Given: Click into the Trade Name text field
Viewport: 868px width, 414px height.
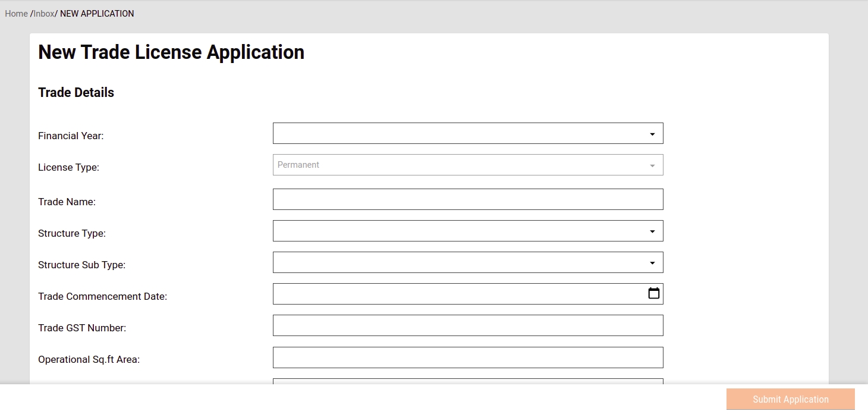Looking at the screenshot, I should (x=467, y=199).
